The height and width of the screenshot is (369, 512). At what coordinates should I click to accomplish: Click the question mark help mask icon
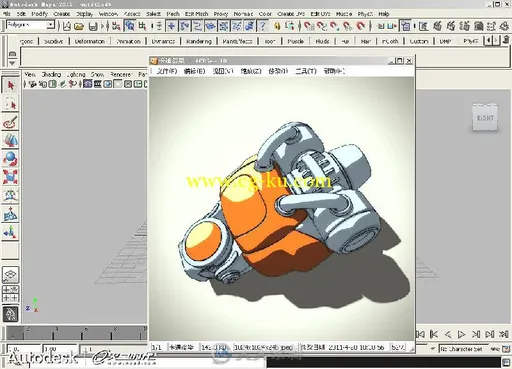point(262,26)
